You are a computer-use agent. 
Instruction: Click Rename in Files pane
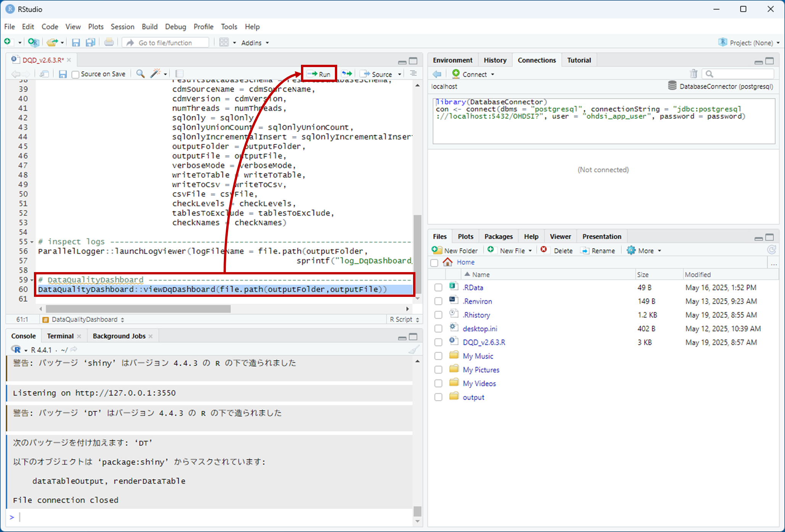point(598,250)
